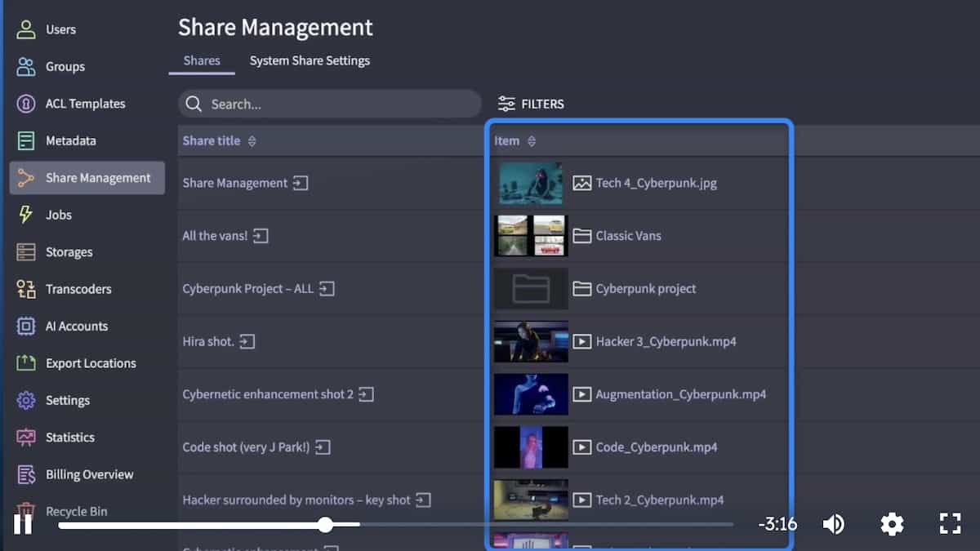Click the Groups icon in sidebar
Image resolution: width=980 pixels, height=551 pixels.
(26, 67)
